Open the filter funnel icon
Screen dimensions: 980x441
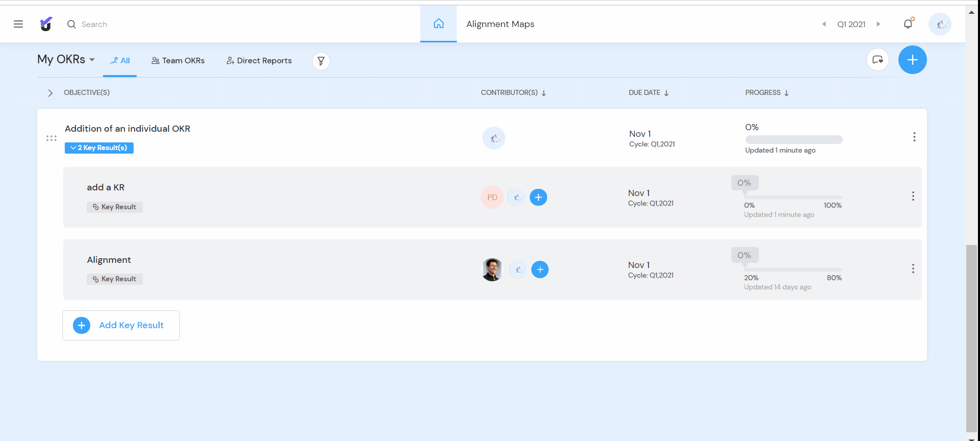click(321, 61)
